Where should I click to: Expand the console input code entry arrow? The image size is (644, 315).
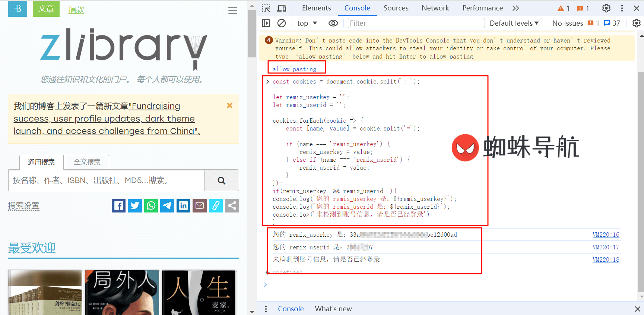267,81
